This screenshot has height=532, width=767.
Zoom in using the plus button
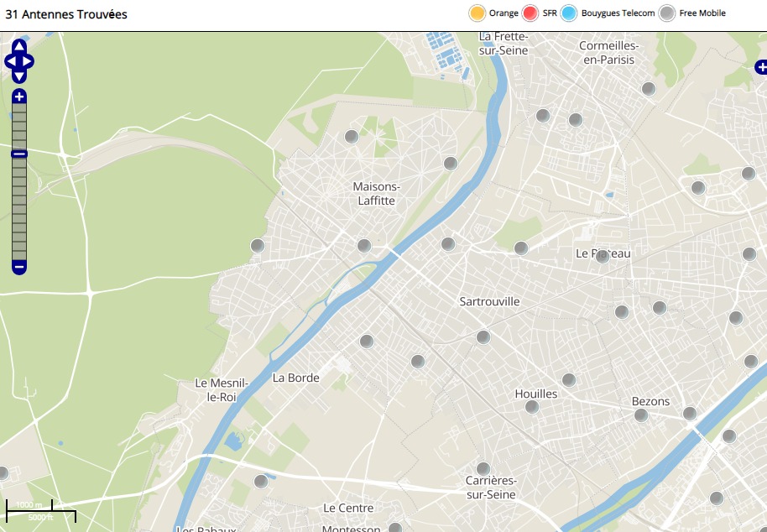click(18, 96)
